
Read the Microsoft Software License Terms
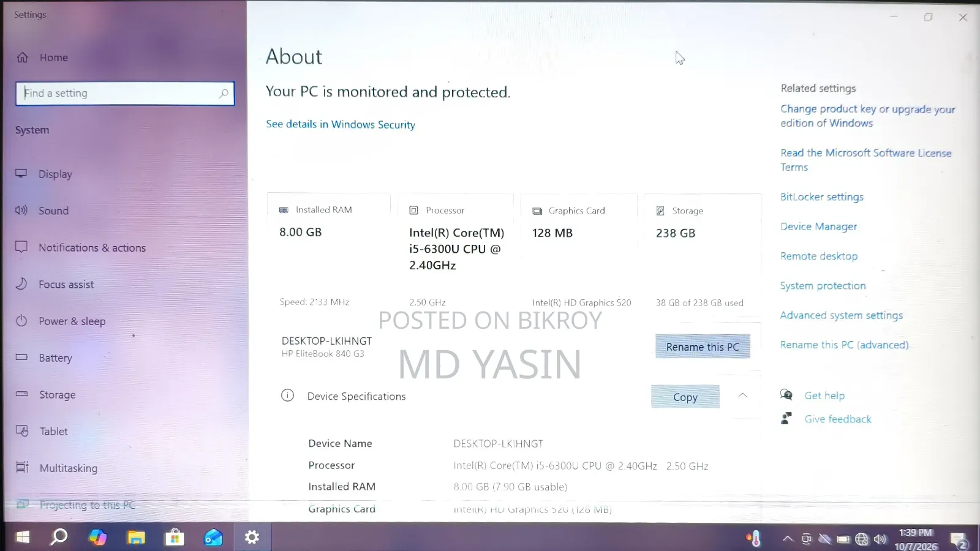(866, 160)
